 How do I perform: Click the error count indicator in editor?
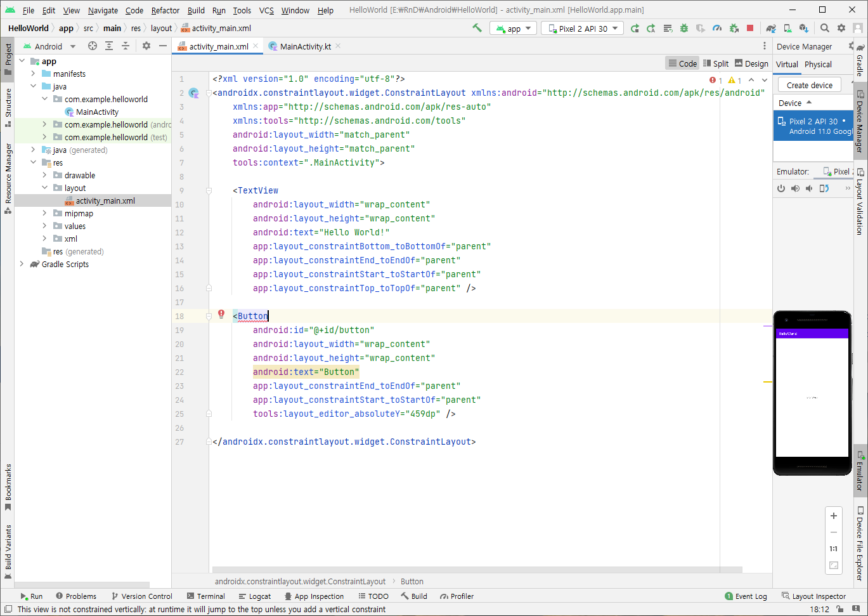point(716,81)
